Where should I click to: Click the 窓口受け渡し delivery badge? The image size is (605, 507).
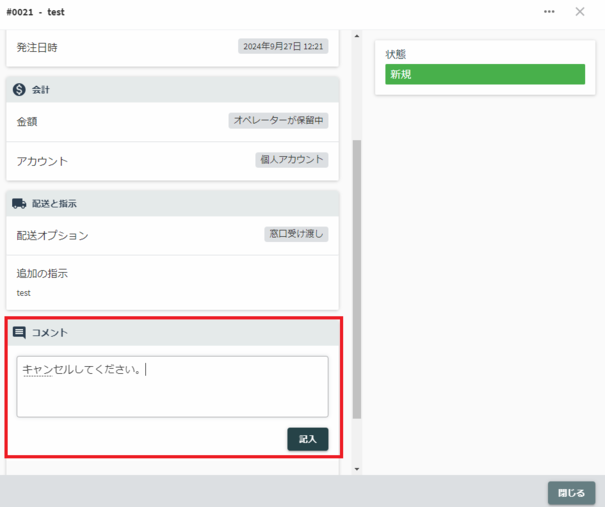[297, 234]
